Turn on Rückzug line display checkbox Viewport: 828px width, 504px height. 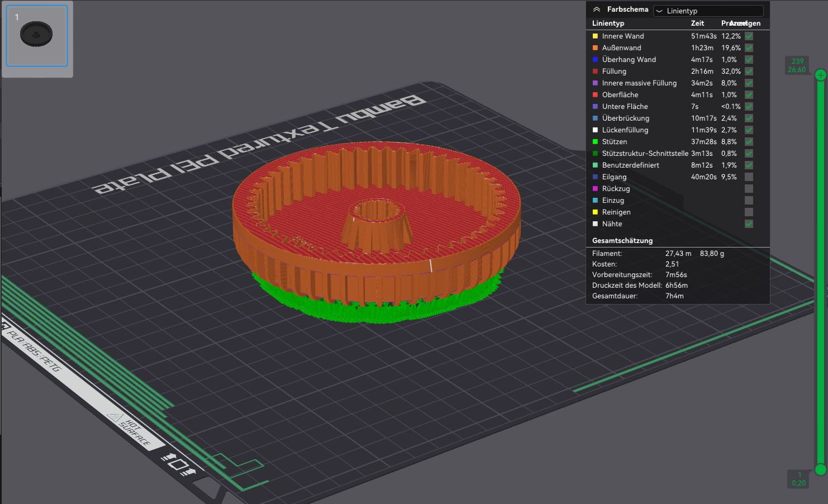tap(749, 189)
